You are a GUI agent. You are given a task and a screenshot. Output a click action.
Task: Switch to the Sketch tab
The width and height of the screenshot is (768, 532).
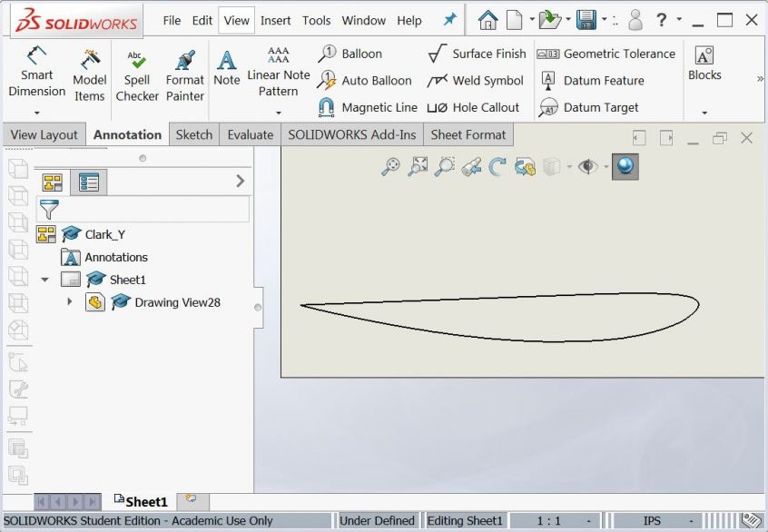[193, 134]
